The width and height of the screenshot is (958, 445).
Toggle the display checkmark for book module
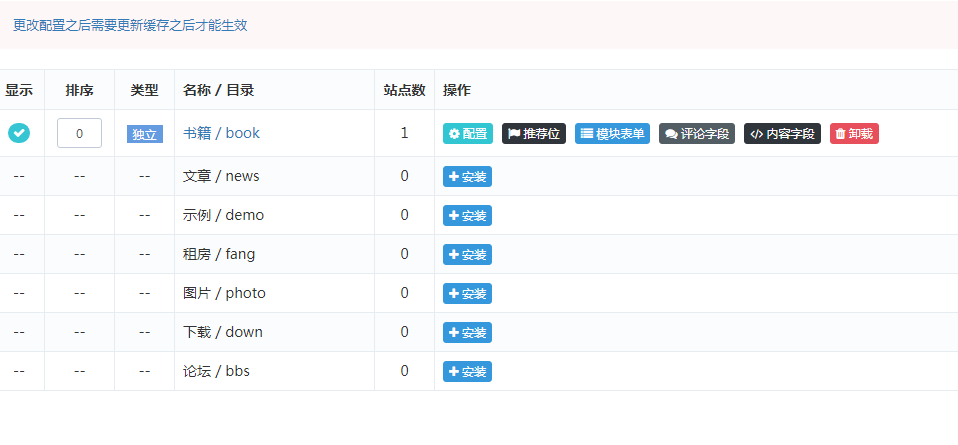19,133
